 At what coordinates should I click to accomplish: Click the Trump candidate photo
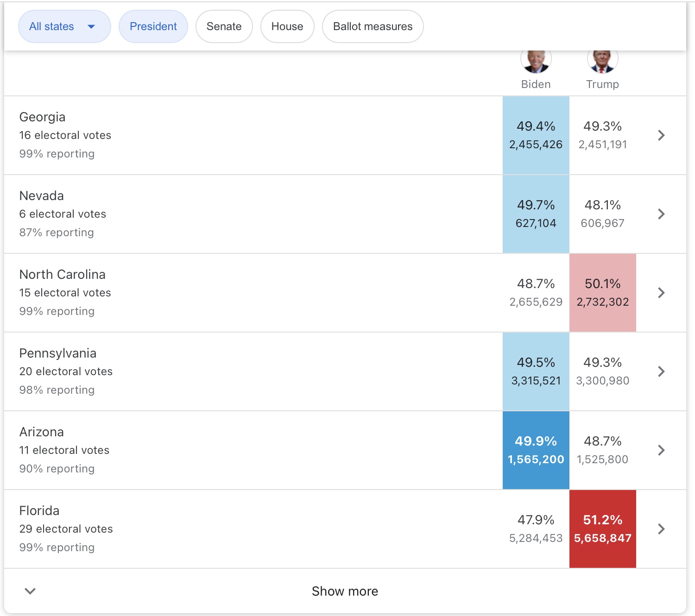(602, 61)
